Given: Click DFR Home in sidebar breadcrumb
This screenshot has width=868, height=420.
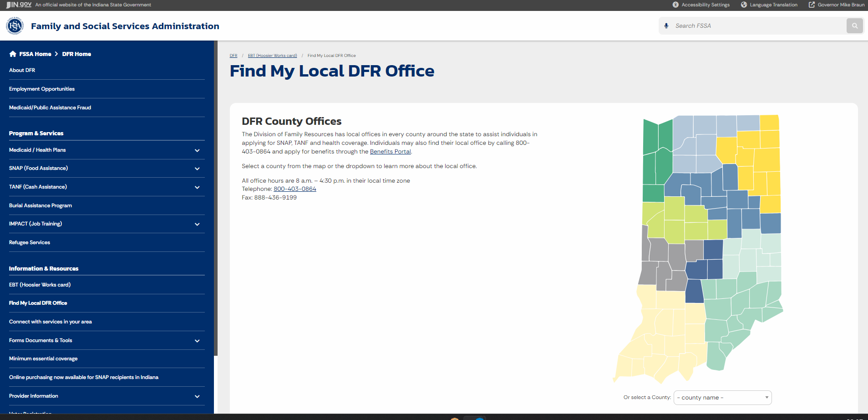Looking at the screenshot, I should point(76,54).
